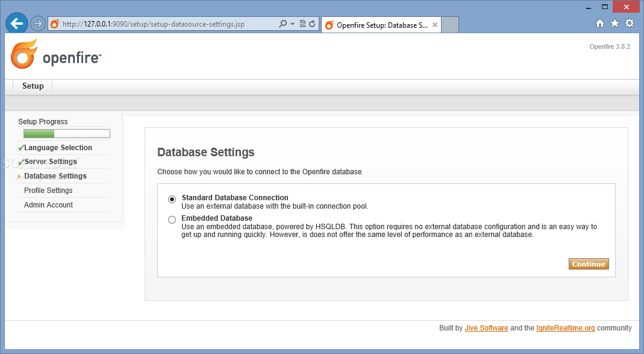Click the Profile Settings step
This screenshot has width=644, height=354.
(x=48, y=191)
